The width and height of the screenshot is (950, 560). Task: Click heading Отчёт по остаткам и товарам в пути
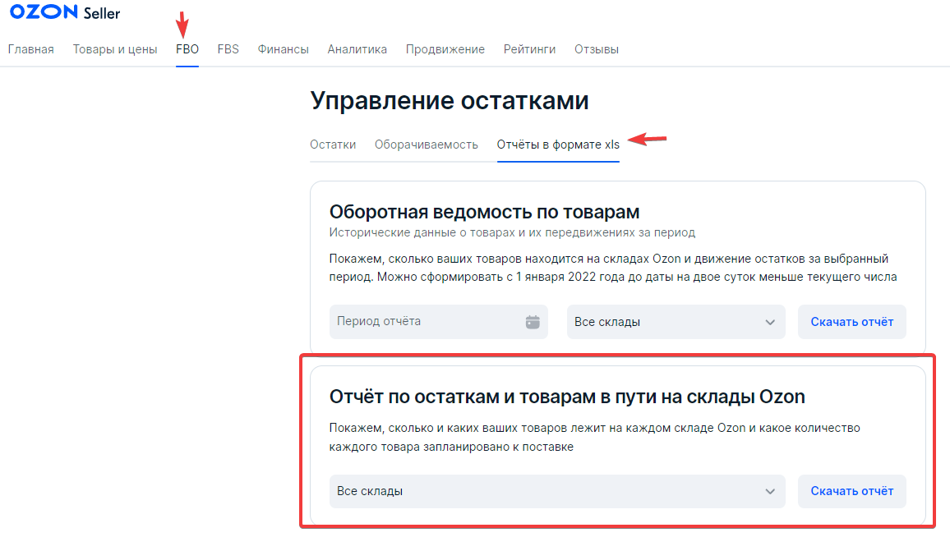click(567, 397)
